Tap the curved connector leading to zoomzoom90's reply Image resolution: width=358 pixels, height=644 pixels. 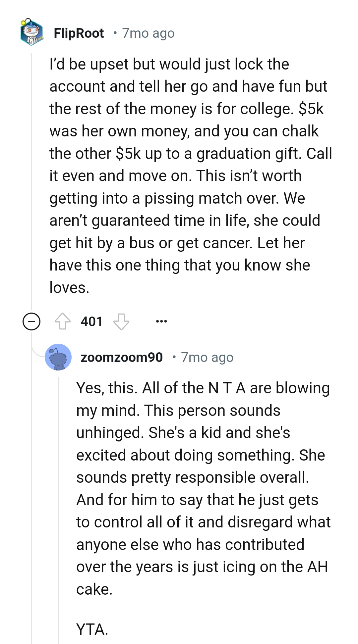tap(37, 351)
